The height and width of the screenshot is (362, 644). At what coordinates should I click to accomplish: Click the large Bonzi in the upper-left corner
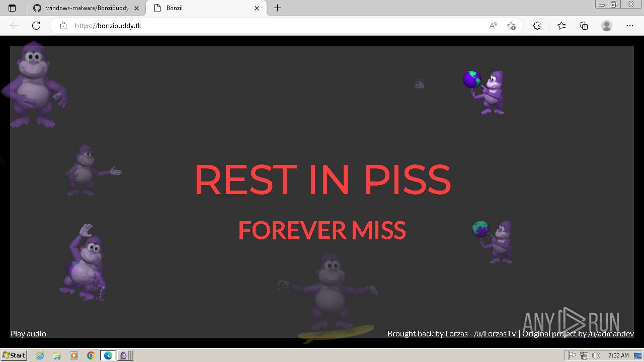[x=34, y=84]
